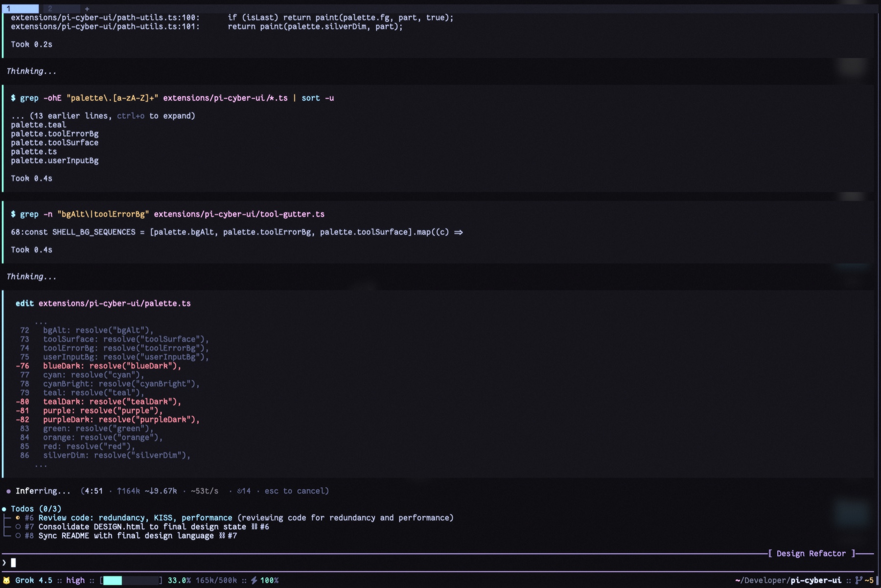This screenshot has height=588, width=881.
Task: Click the 'palette.userInputBg' output line
Action: tap(54, 160)
